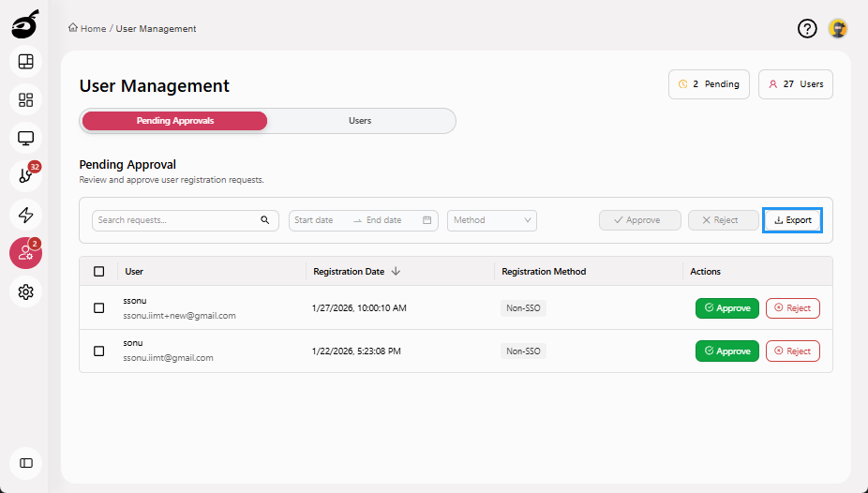The width and height of the screenshot is (868, 493).
Task: Click Non-SSO tag in sonu row
Action: [523, 351]
